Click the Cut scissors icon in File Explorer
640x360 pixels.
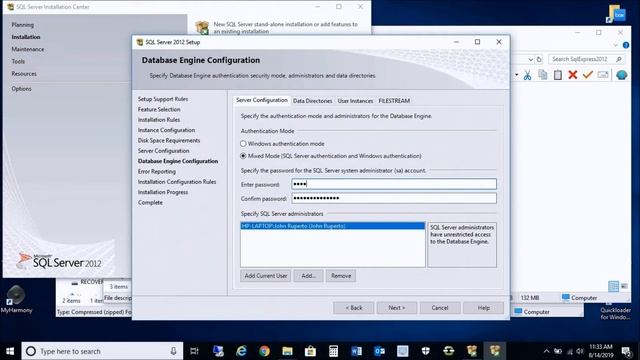coord(527,75)
